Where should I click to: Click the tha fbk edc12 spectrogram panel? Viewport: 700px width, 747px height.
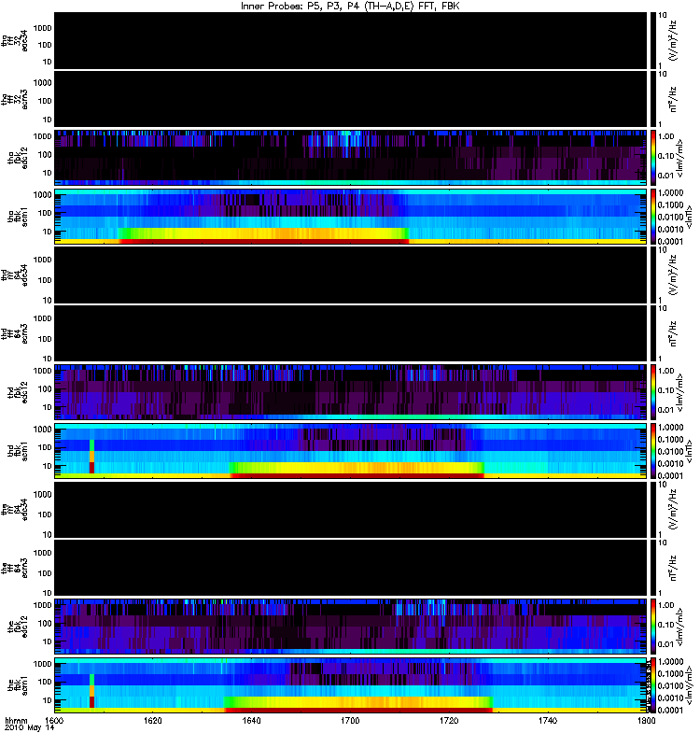tap(350, 158)
